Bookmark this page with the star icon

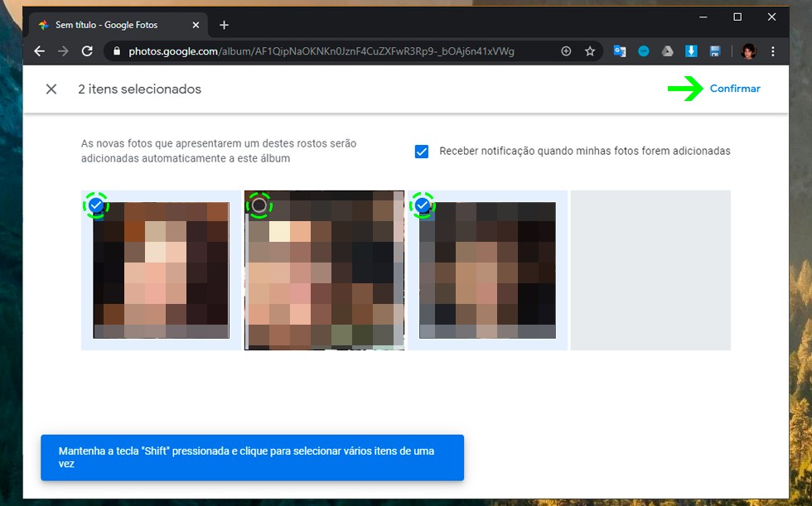point(590,51)
